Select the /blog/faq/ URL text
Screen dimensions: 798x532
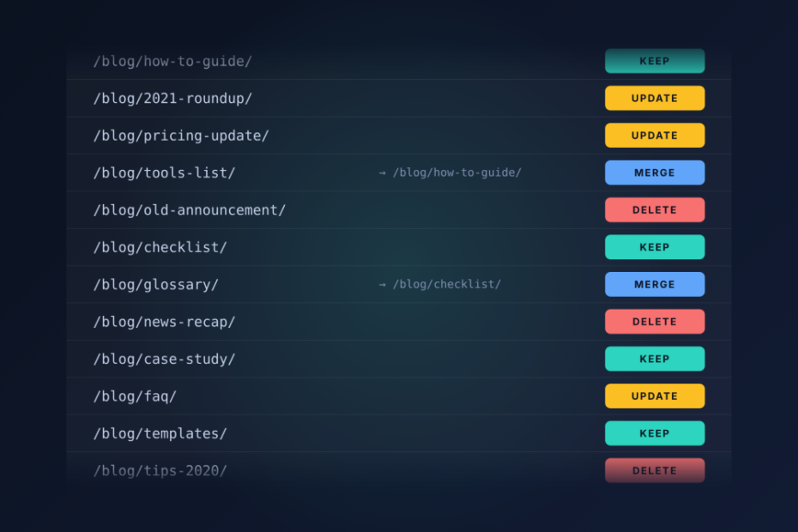pos(135,396)
